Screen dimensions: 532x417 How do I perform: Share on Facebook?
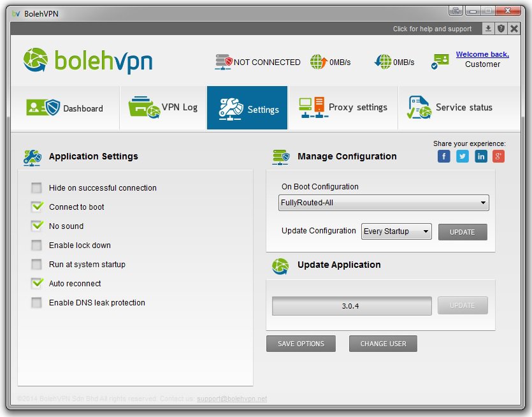(444, 157)
